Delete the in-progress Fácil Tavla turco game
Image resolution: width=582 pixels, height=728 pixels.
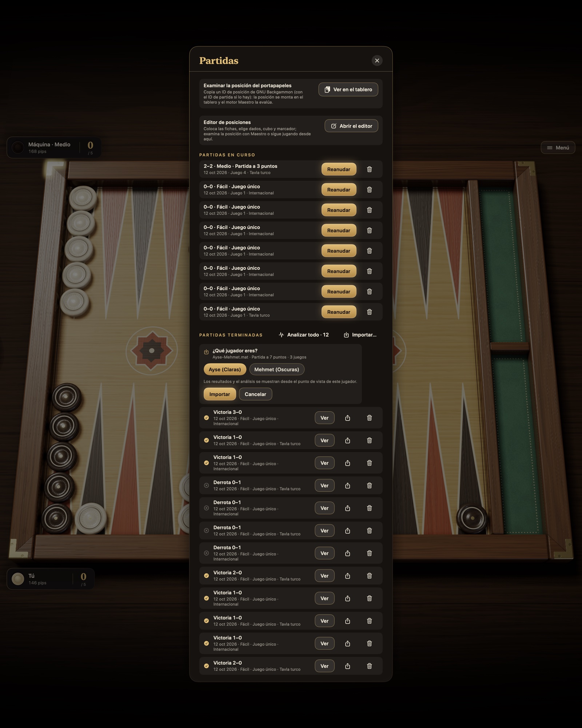click(x=369, y=312)
